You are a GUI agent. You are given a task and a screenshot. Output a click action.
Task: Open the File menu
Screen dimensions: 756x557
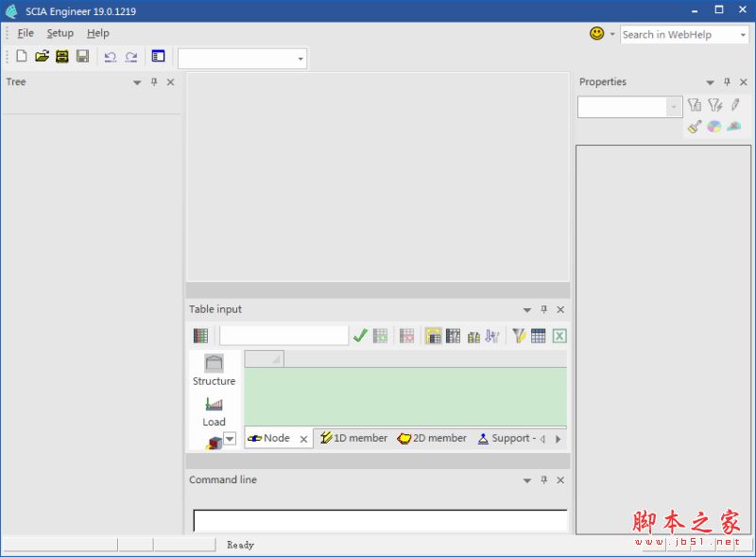pos(26,33)
